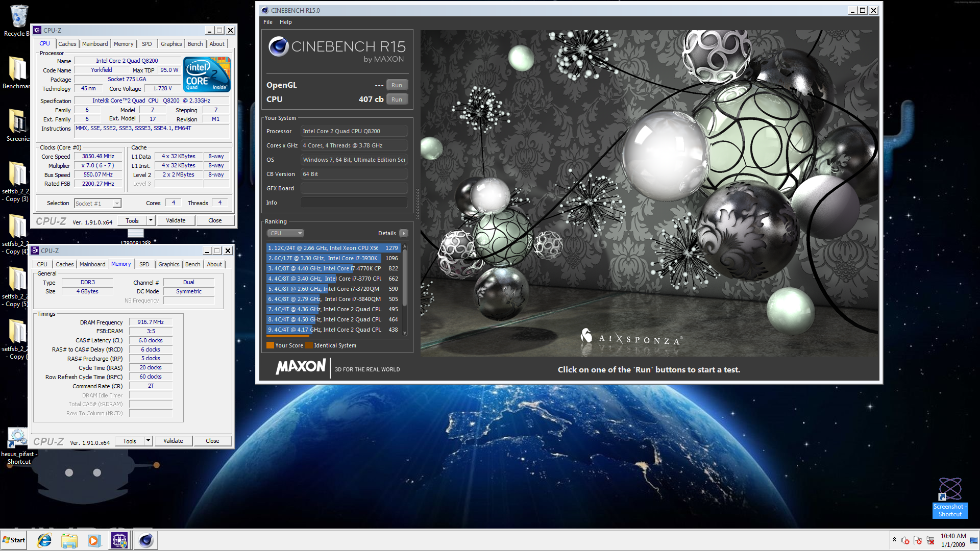Click the Tools button in the CPU-Z processor window
The width and height of the screenshot is (980, 551).
132,220
